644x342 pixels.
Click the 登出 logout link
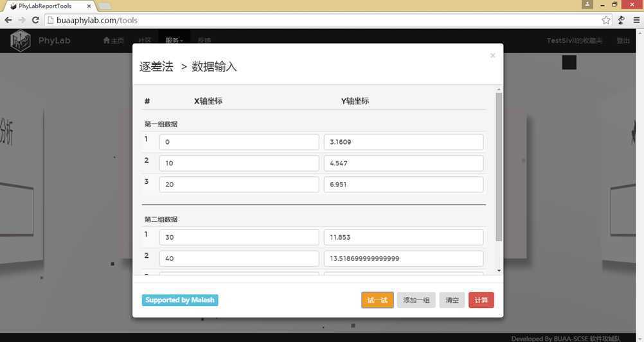[x=623, y=40]
